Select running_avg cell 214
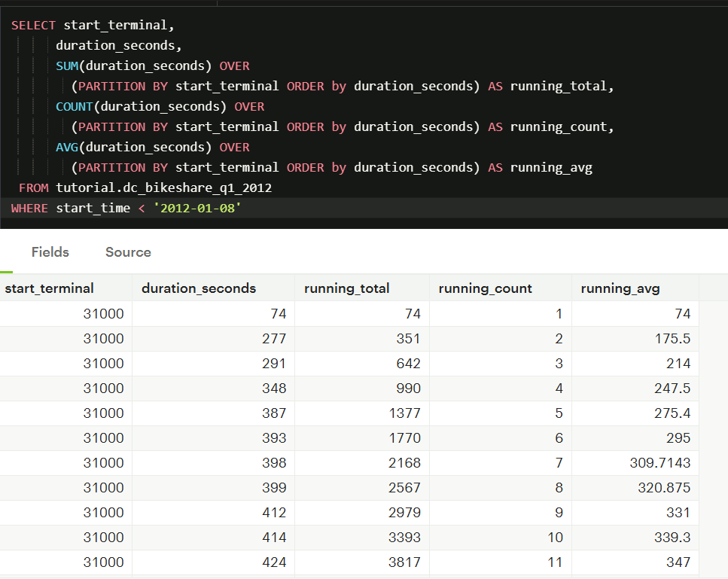 (635, 363)
